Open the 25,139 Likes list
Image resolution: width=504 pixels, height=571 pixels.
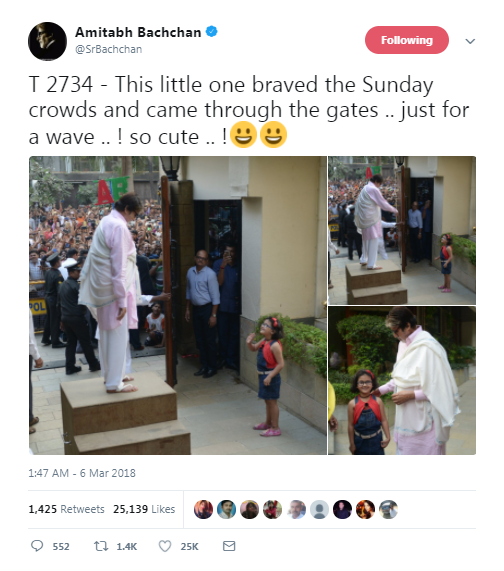click(x=144, y=509)
